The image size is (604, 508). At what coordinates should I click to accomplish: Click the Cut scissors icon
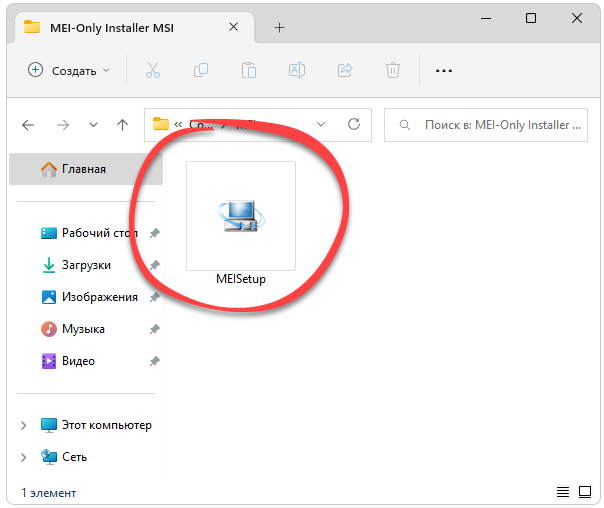[x=153, y=70]
